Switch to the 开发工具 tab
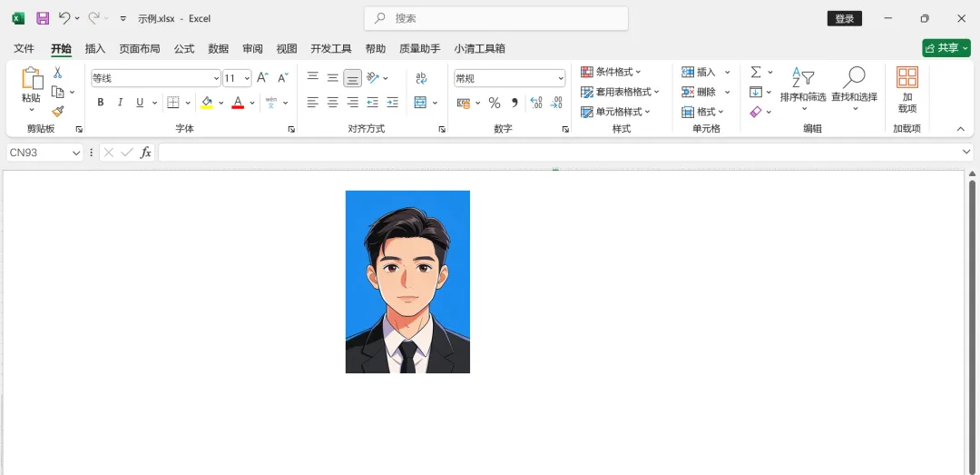Image resolution: width=980 pixels, height=475 pixels. pyautogui.click(x=331, y=49)
